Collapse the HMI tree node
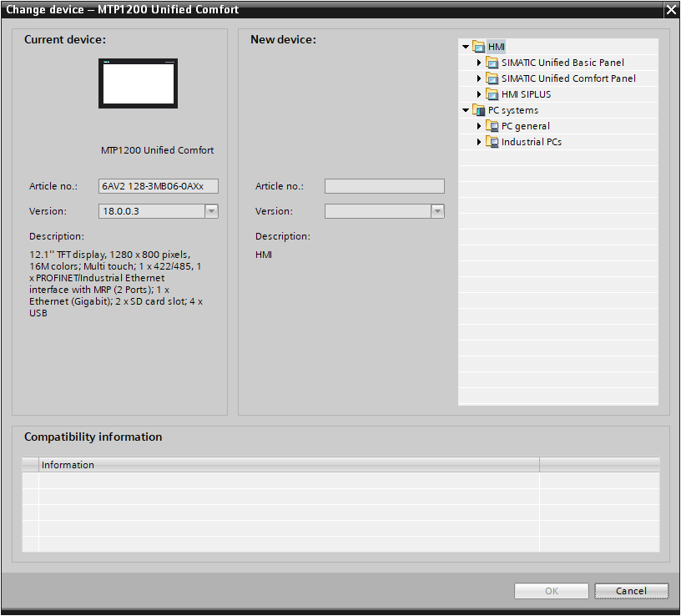 pos(466,47)
